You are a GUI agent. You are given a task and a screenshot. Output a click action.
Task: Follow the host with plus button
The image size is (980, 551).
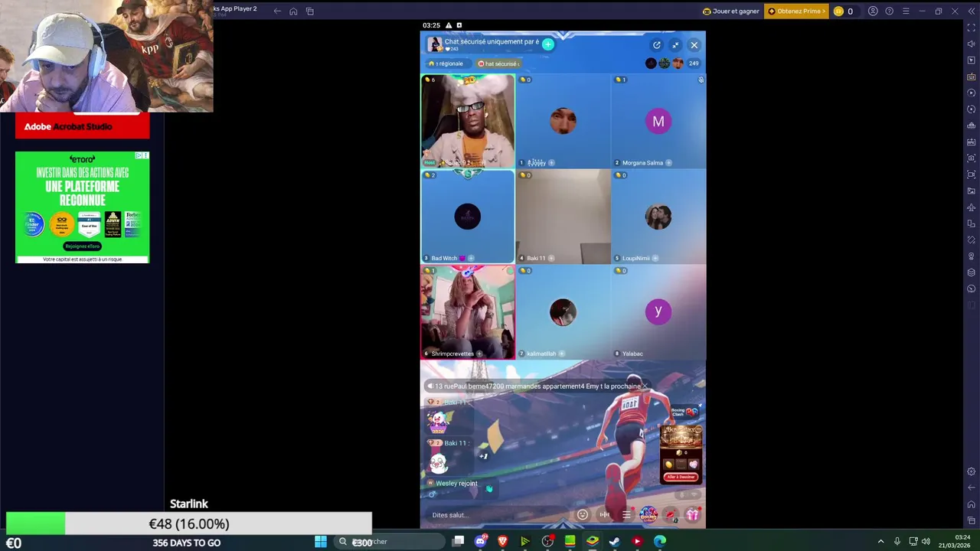(547, 44)
